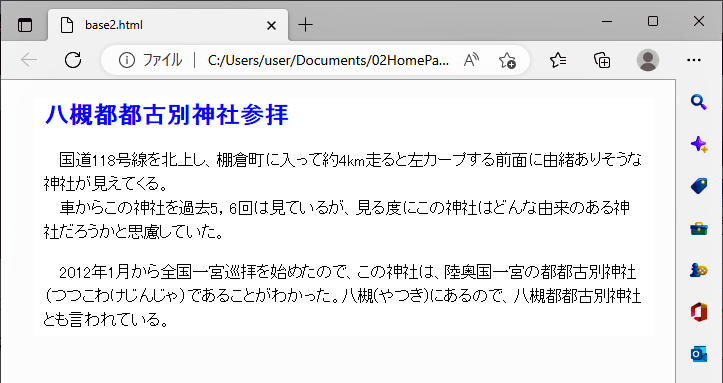Screen dimensions: 723x383
Task: Open sidebar Discover sparkle icon
Action: pos(699,144)
